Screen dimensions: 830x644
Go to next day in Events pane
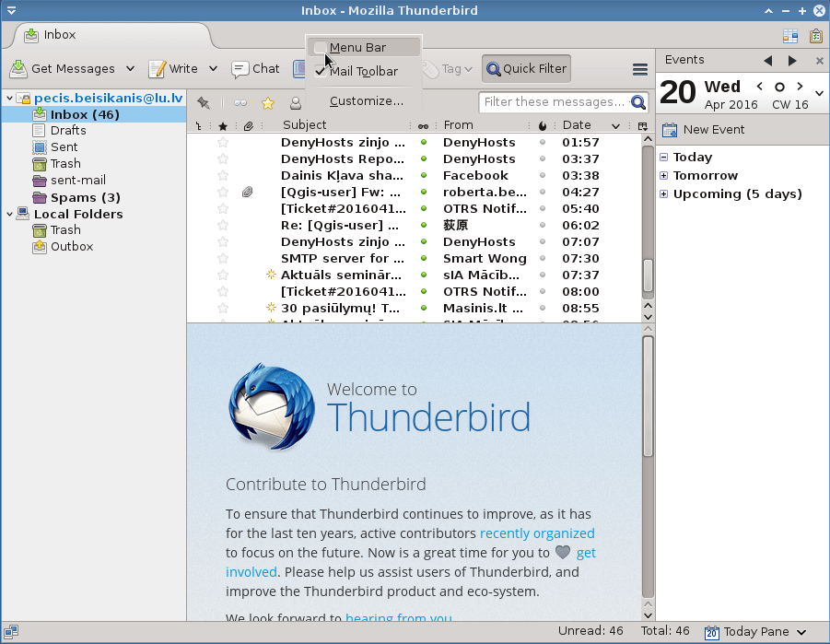click(x=792, y=61)
